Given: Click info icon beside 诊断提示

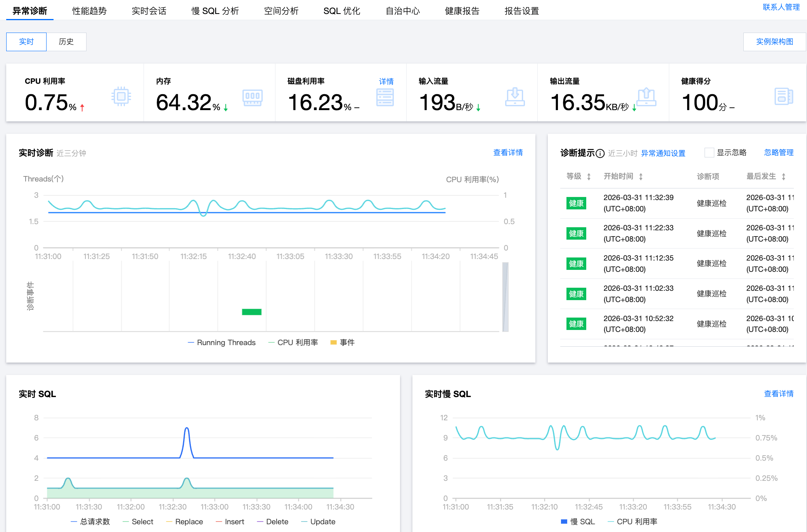Looking at the screenshot, I should 600,154.
